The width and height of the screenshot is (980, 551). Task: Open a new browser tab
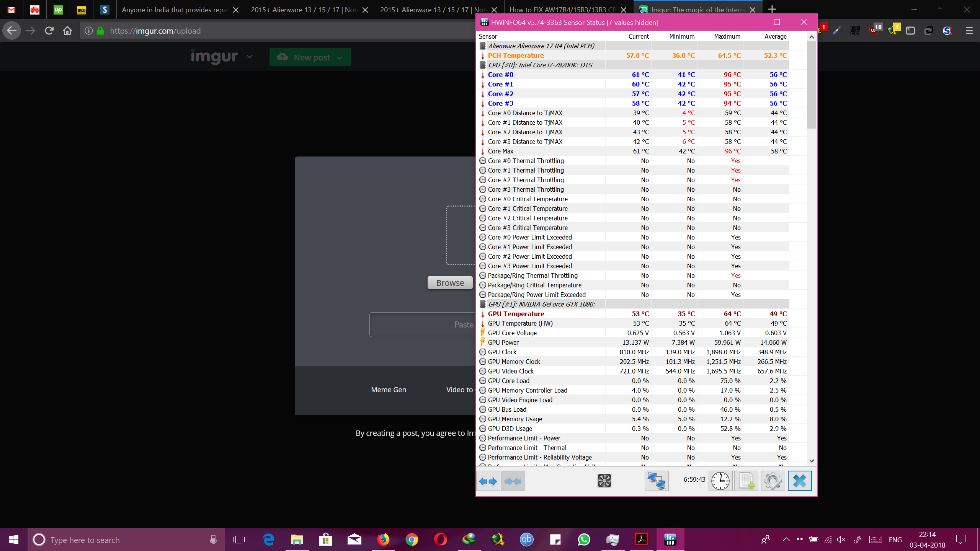coord(772,9)
